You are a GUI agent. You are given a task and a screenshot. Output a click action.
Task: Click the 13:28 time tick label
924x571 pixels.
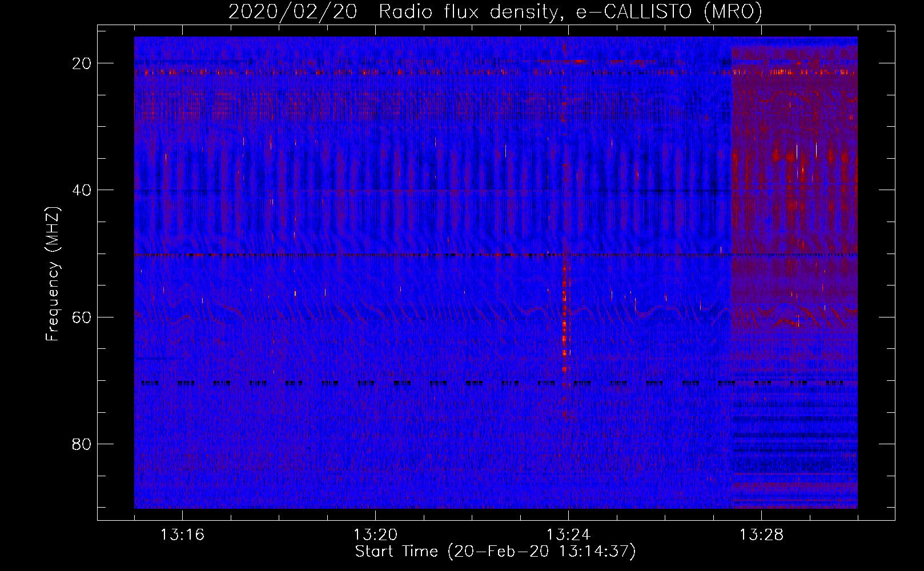tap(761, 535)
